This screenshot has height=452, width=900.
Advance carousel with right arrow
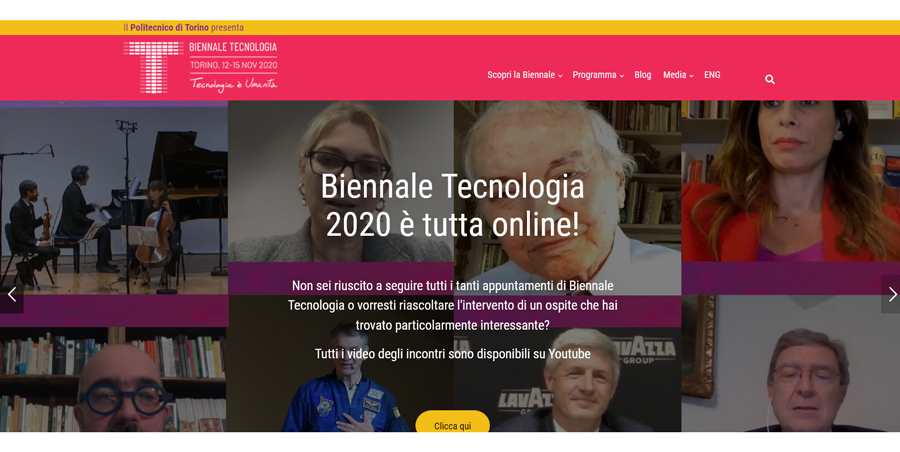[x=891, y=295]
